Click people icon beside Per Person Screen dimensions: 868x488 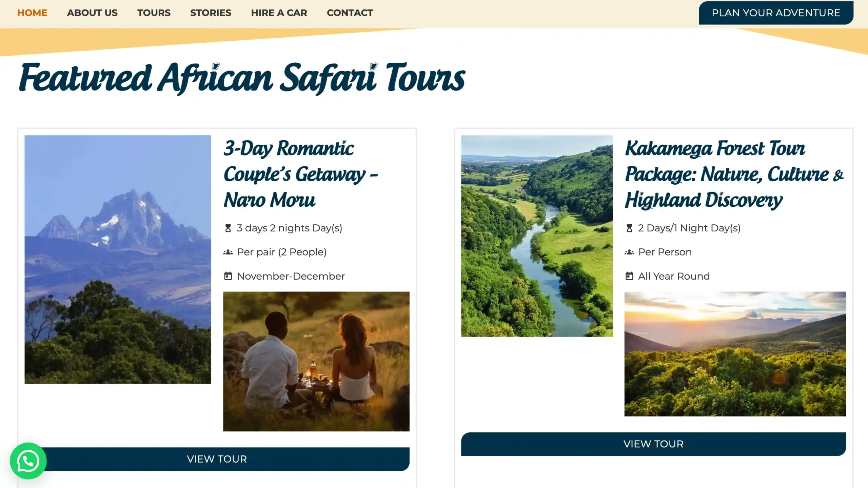(629, 252)
